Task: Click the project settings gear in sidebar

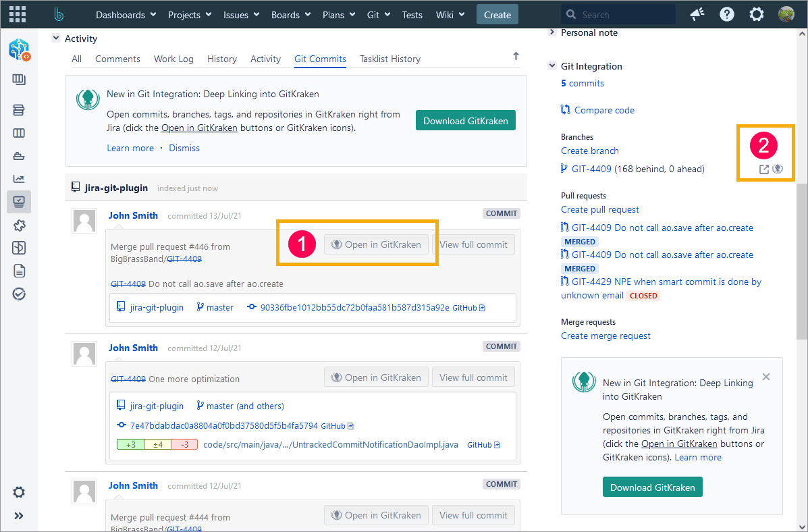Action: (19, 491)
